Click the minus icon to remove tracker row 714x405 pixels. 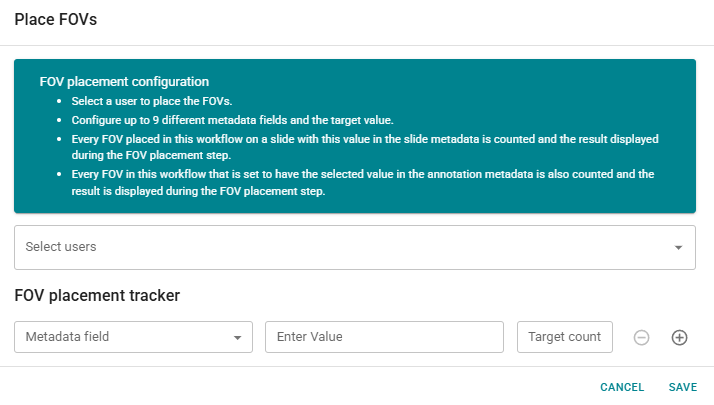pos(642,338)
